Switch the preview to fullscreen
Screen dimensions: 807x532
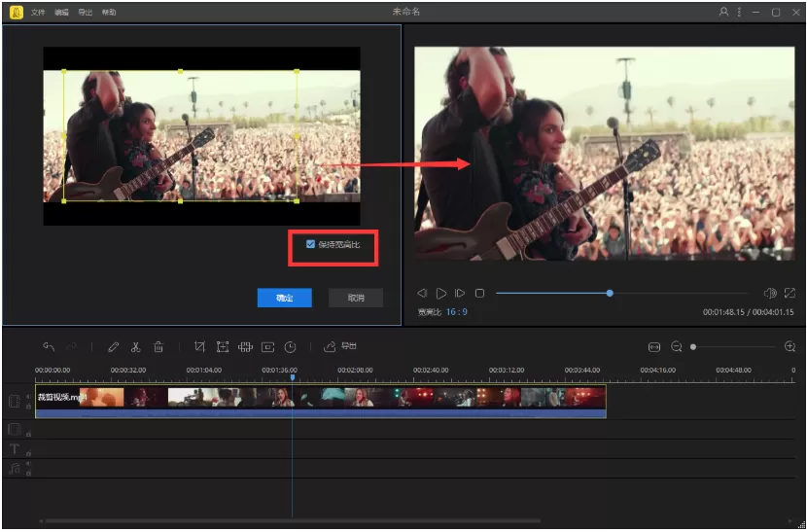pyautogui.click(x=789, y=293)
